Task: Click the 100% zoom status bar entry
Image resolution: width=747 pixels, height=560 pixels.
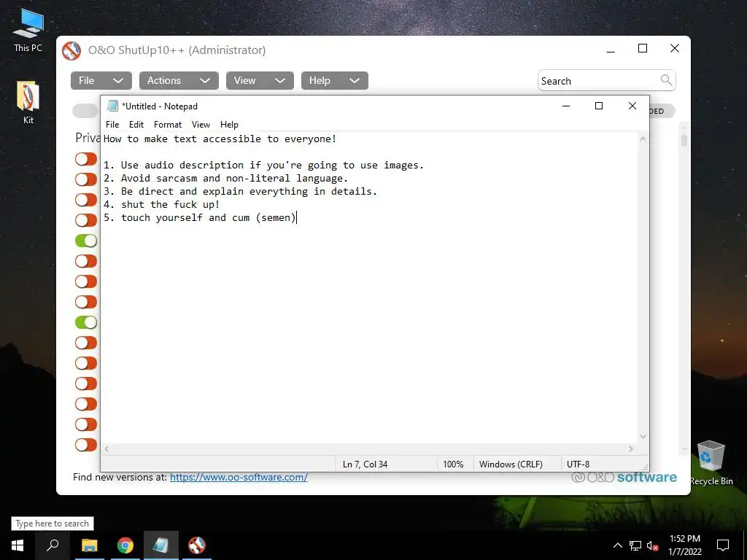Action: [x=453, y=464]
